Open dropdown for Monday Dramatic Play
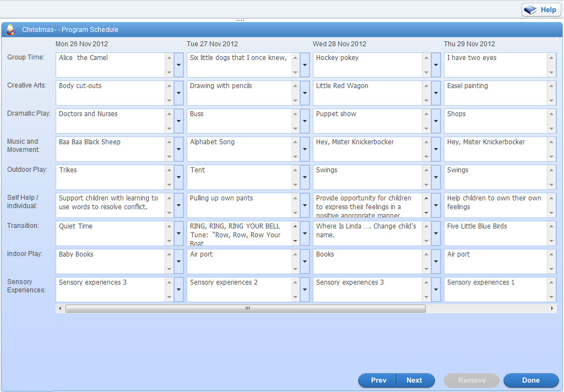Screen dimensions: 564x392 coord(179,121)
